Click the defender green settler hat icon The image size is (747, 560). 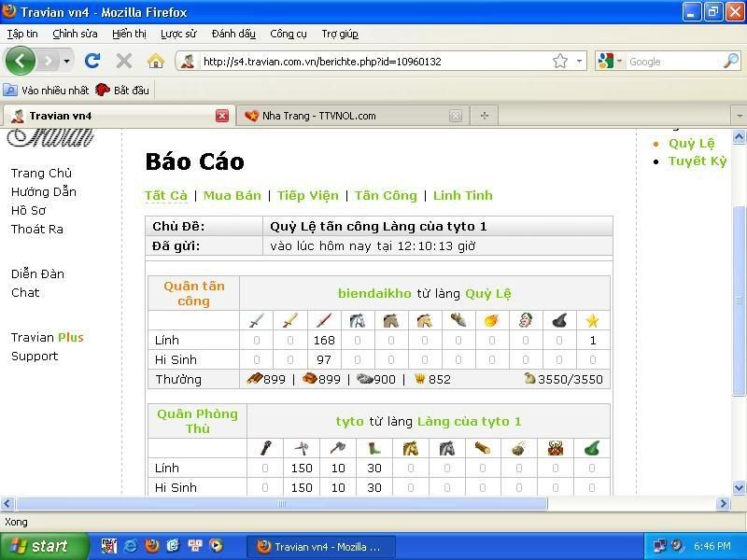[x=592, y=448]
